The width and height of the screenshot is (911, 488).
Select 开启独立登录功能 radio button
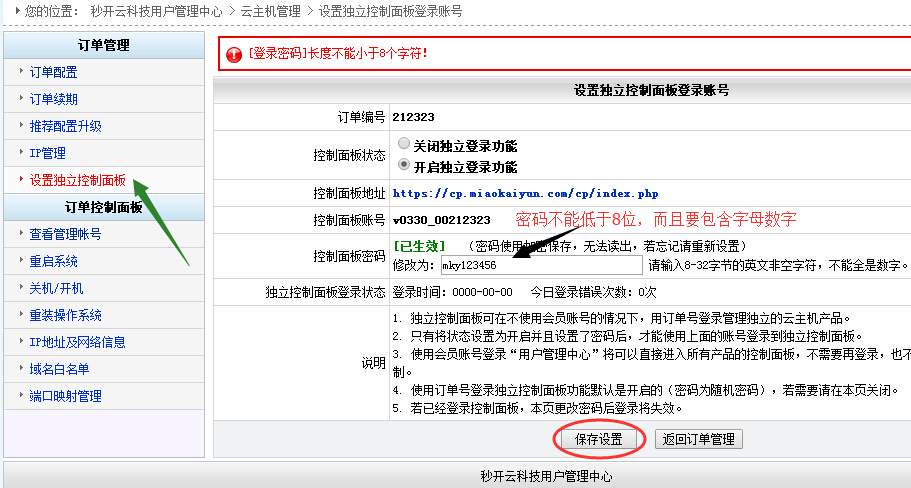pyautogui.click(x=404, y=165)
